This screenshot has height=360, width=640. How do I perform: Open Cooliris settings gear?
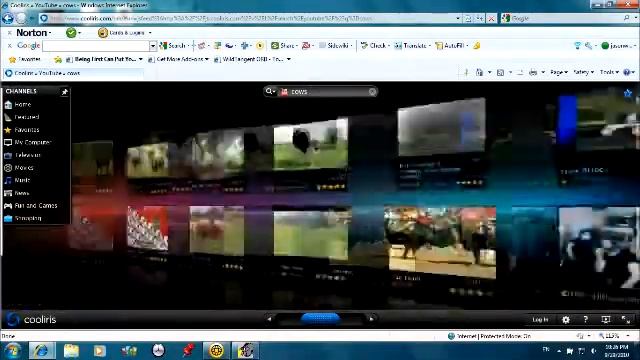[x=566, y=320]
